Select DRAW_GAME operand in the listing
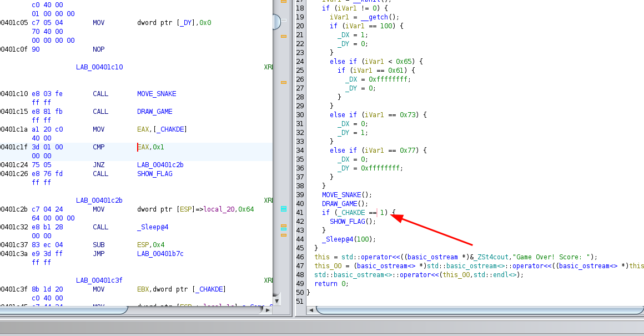Image resolution: width=644 pixels, height=336 pixels. (x=154, y=112)
